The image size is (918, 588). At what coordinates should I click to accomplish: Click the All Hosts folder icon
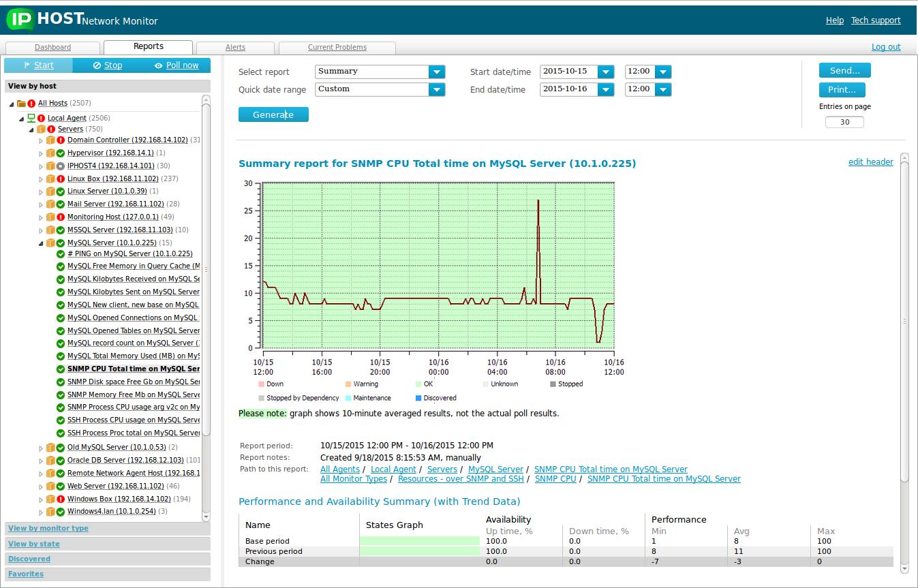tap(21, 104)
